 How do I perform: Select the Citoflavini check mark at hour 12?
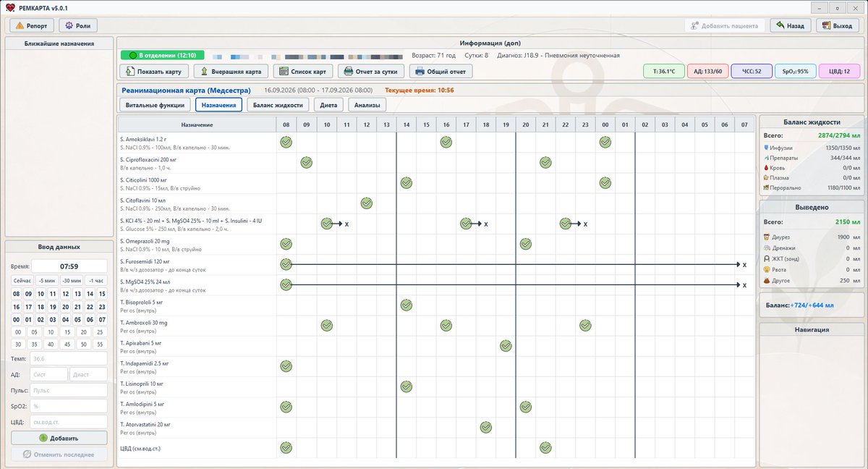click(x=366, y=203)
